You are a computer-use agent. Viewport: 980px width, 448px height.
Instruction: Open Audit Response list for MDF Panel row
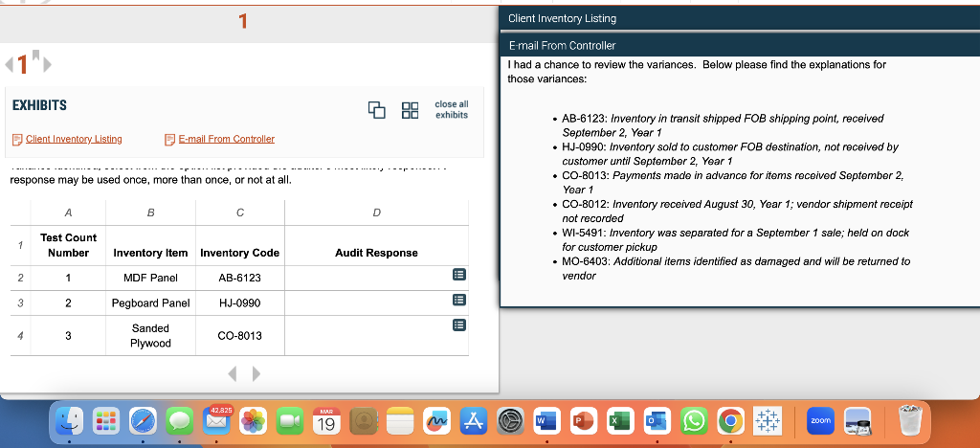(x=458, y=275)
